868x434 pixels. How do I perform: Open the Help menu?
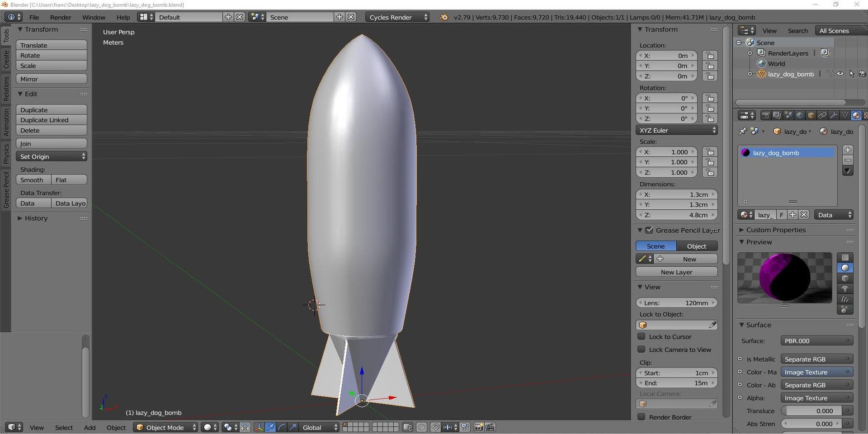(x=123, y=17)
